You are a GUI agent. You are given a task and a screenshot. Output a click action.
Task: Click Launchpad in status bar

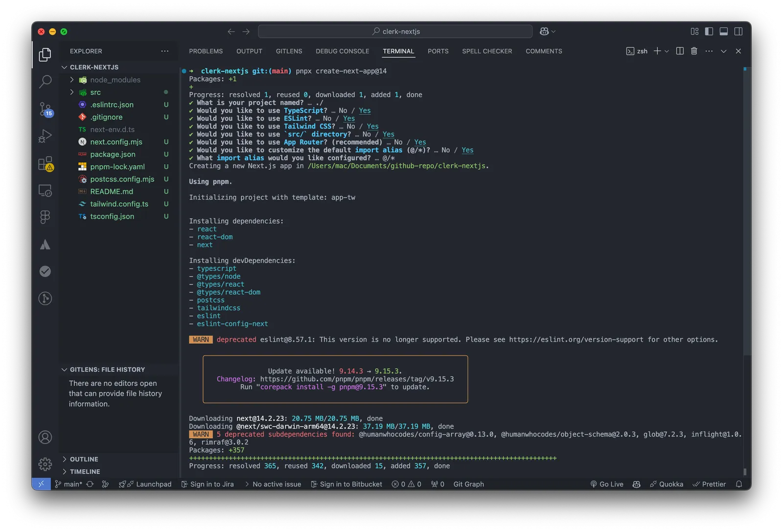pos(145,484)
